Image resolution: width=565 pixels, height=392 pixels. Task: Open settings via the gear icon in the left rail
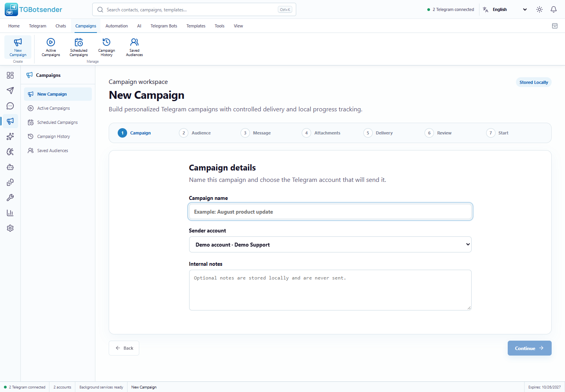(10, 228)
